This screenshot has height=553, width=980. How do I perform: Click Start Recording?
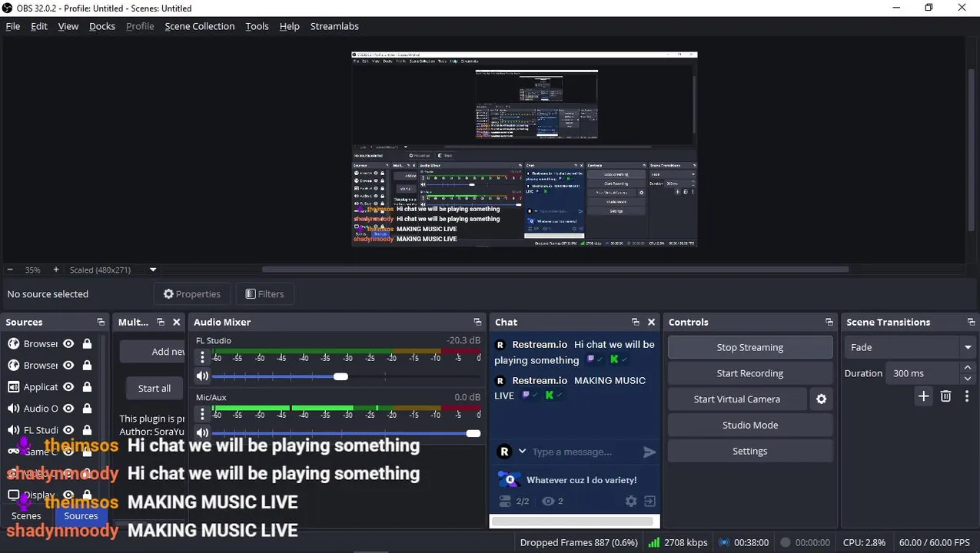750,373
